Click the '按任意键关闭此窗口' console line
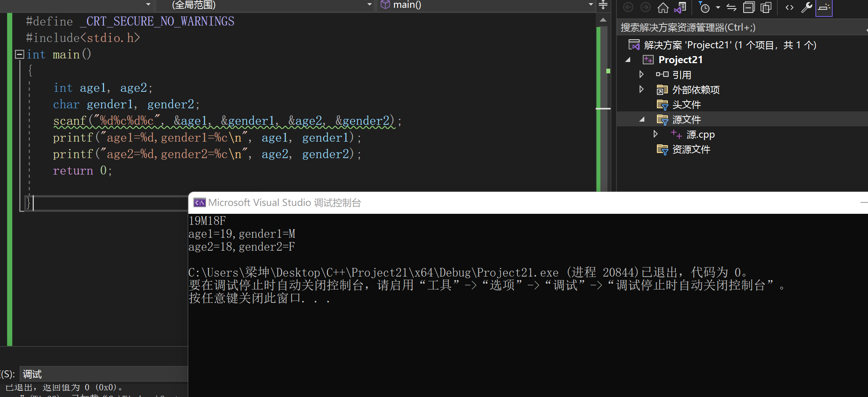868x397 pixels. [259, 298]
